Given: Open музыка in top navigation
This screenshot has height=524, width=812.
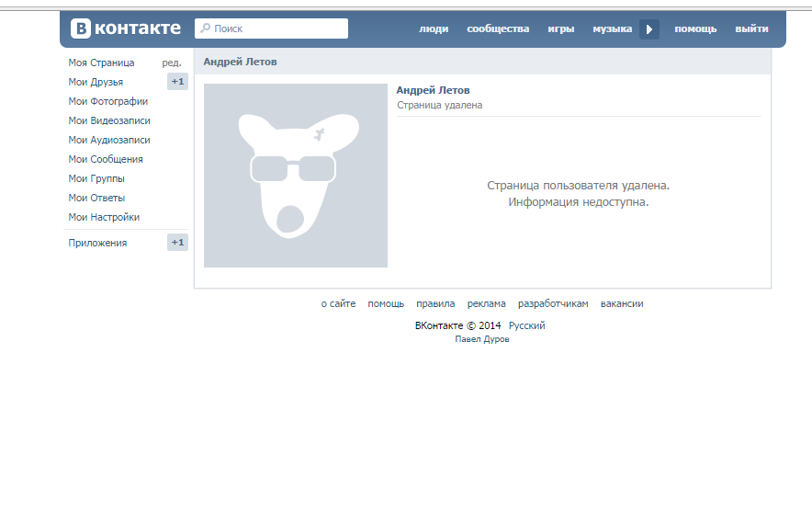Looking at the screenshot, I should [x=612, y=29].
